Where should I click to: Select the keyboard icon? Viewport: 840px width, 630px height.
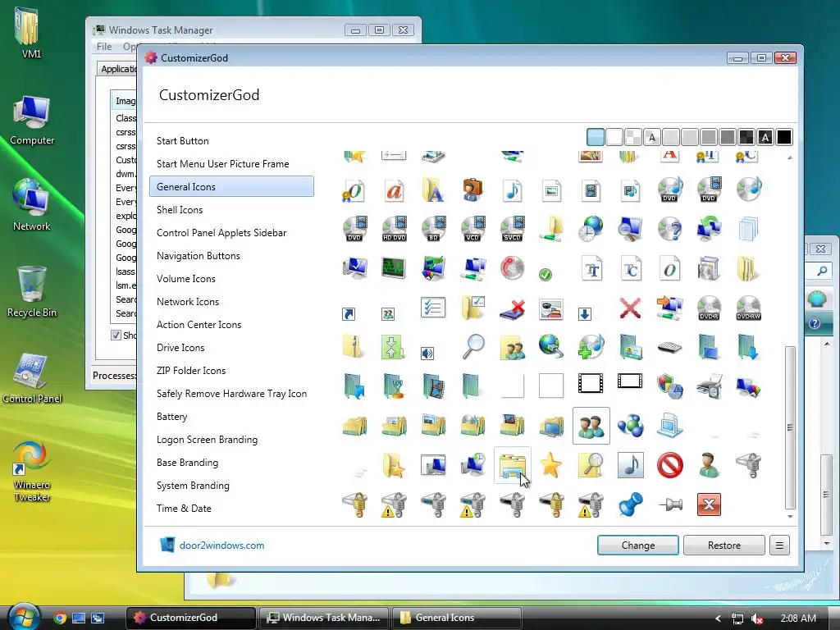pos(669,348)
